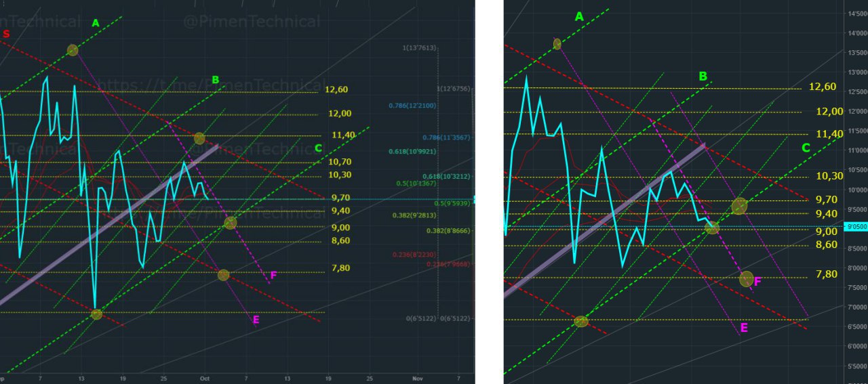Click the 8,60 level label in left chart
The height and width of the screenshot is (384, 868).
coord(341,240)
